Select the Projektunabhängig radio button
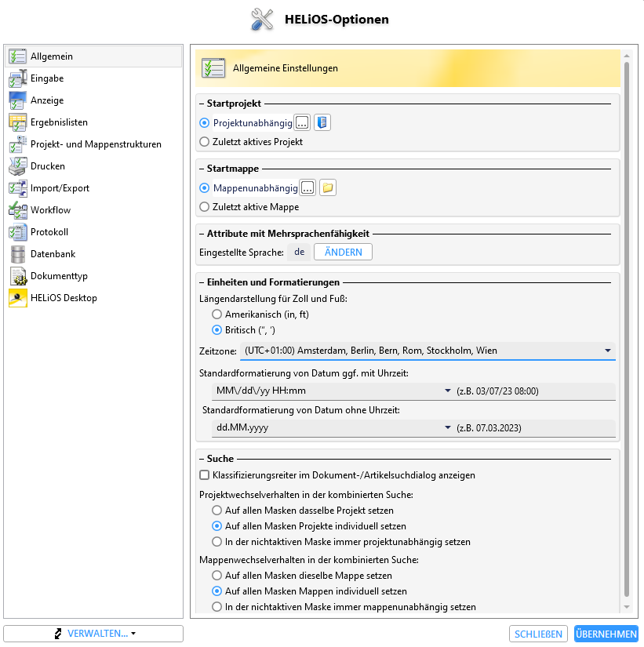644x647 pixels. [x=205, y=122]
